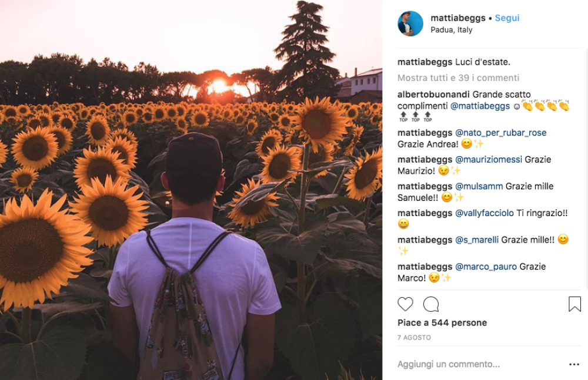Viewport: 588px width, 380px height.
Task: Open commenter albertobuonandi's profile
Action: (433, 94)
